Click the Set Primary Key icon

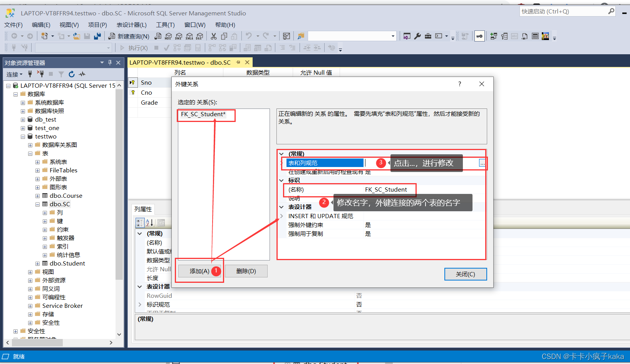coord(479,36)
